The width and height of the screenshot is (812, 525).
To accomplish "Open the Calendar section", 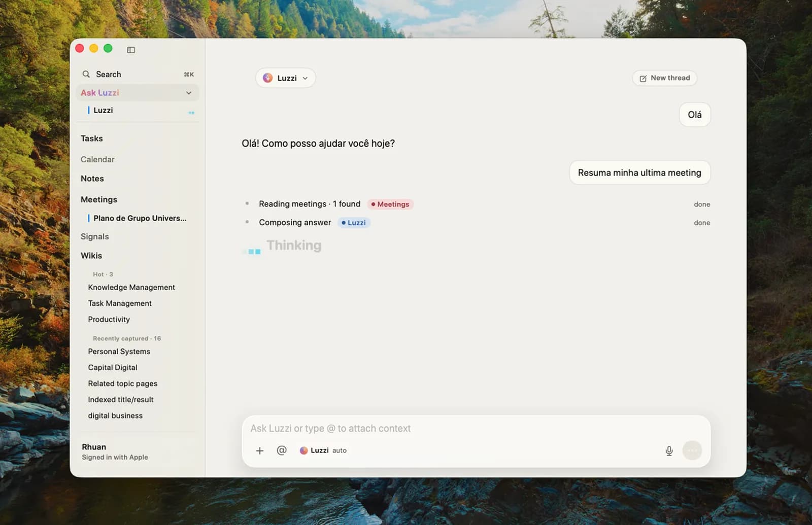I will [x=97, y=159].
